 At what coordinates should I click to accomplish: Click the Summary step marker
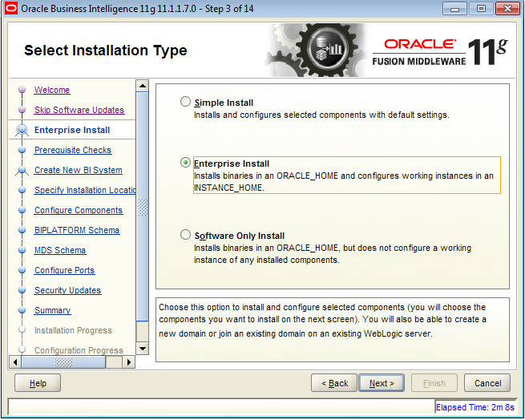point(22,310)
